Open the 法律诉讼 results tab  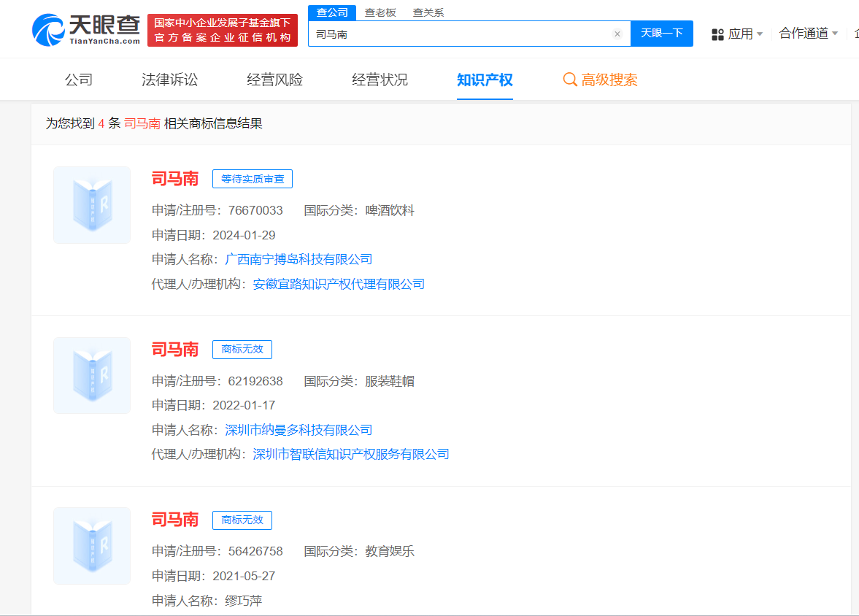pyautogui.click(x=170, y=80)
